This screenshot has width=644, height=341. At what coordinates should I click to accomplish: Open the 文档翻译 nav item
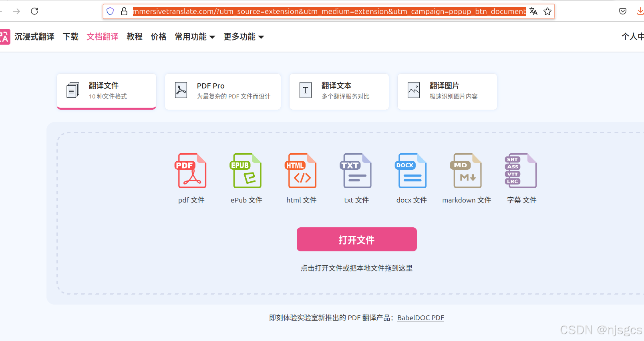[103, 37]
